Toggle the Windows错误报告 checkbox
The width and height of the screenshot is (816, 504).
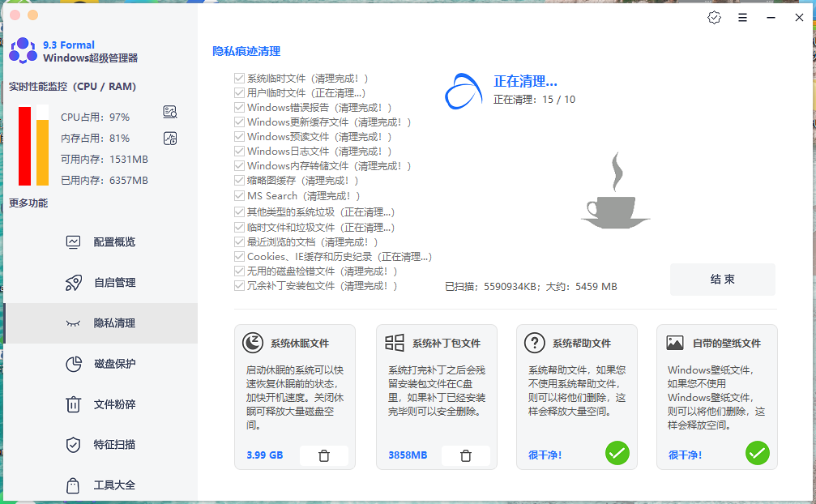point(239,107)
